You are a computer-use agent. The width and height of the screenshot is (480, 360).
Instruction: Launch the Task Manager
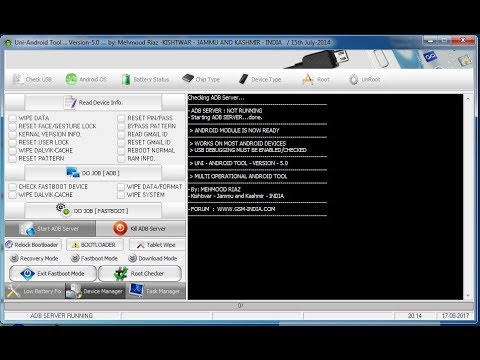[x=156, y=291]
